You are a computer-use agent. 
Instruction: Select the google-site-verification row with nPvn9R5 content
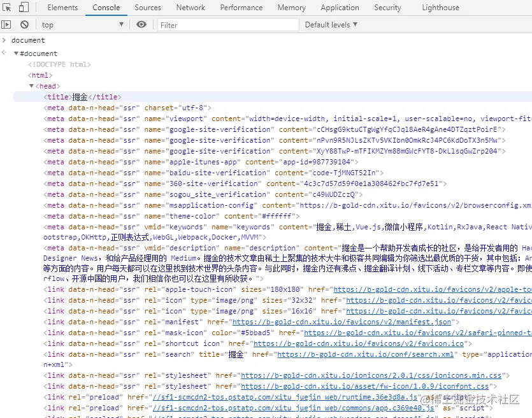tap(275, 140)
